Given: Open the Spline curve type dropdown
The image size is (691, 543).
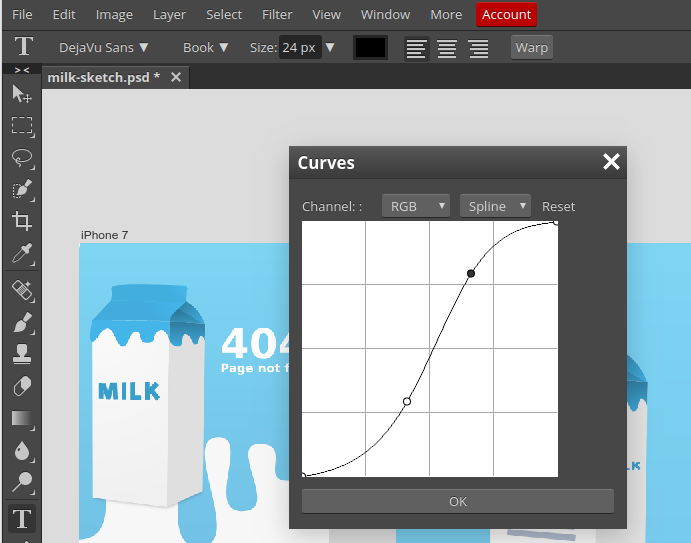Looking at the screenshot, I should (495, 206).
